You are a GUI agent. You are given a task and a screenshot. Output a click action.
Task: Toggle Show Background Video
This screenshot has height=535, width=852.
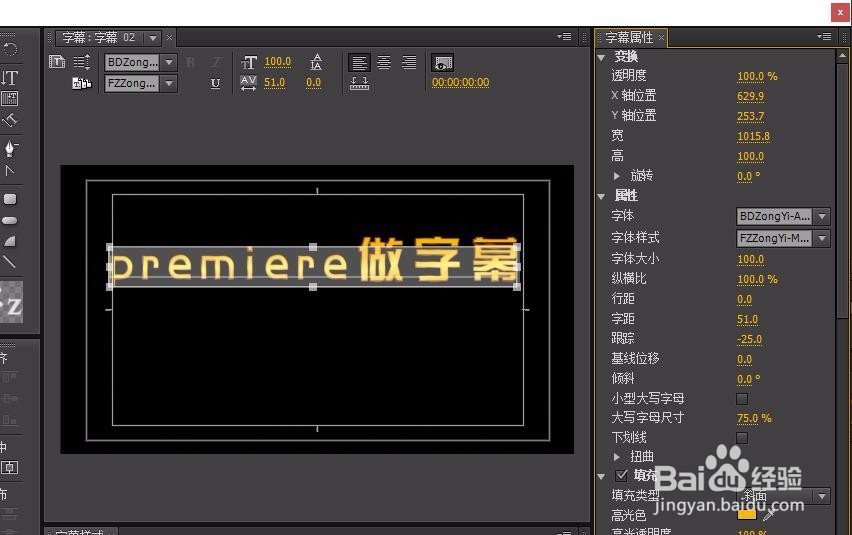(x=442, y=62)
